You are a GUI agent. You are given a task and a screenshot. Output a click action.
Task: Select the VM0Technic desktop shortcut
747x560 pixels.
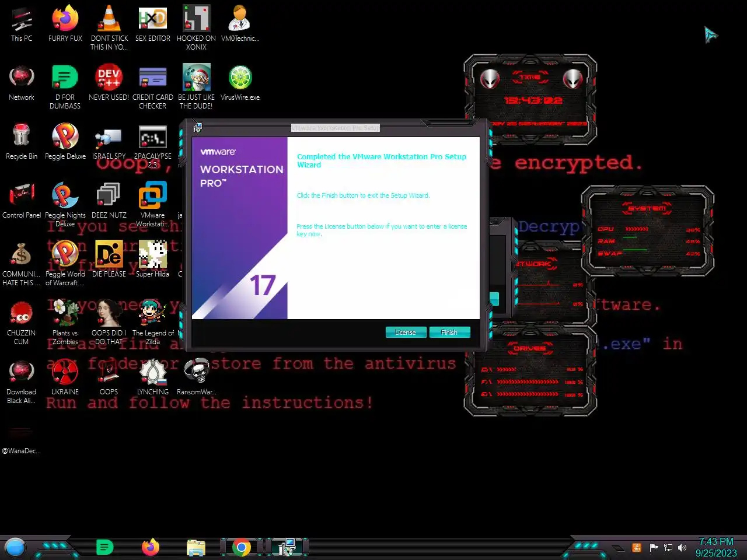(240, 24)
